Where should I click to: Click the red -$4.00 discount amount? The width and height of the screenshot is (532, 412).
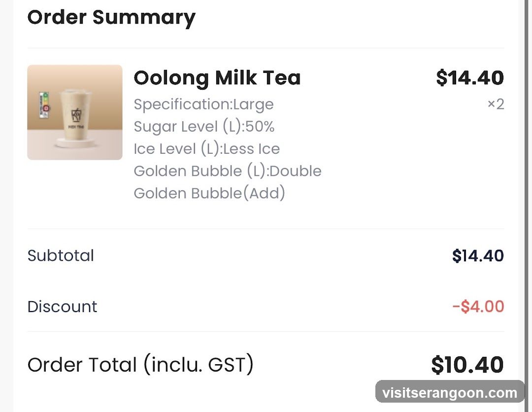pos(478,307)
